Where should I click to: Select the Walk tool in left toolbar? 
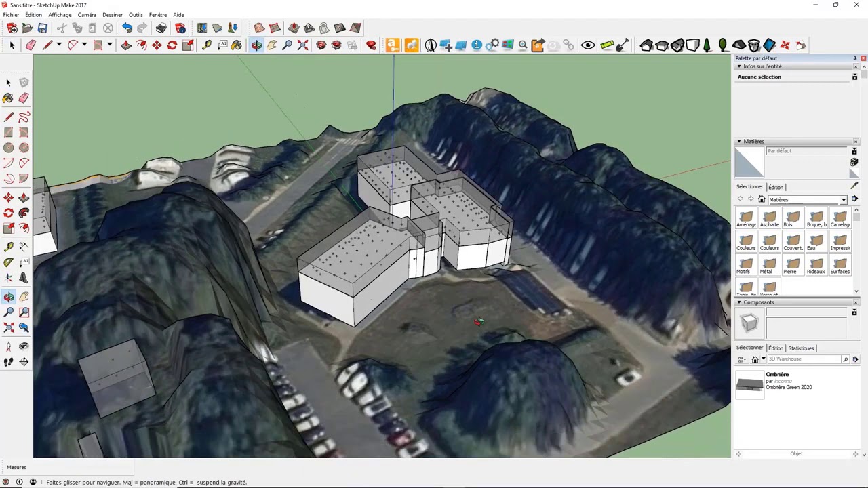pyautogui.click(x=8, y=362)
